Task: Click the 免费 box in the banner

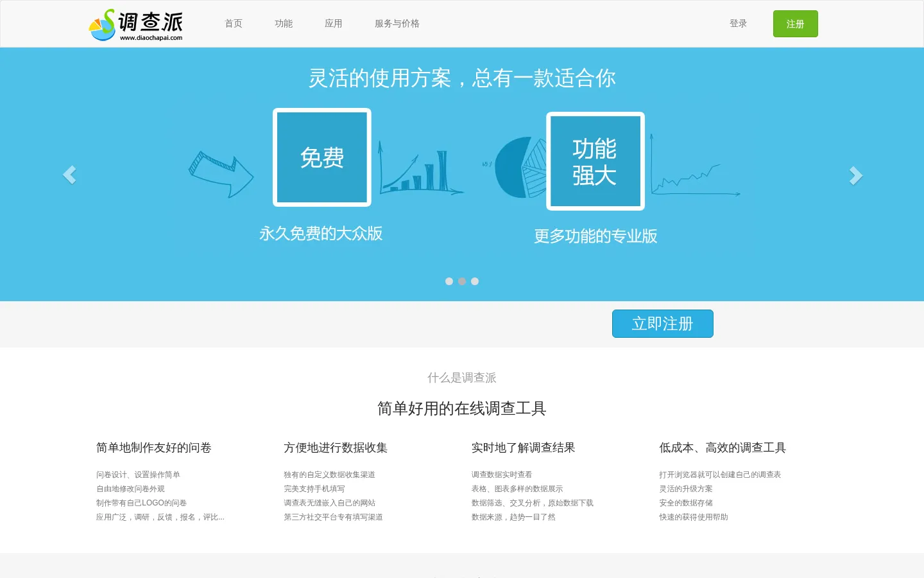Action: (x=322, y=157)
